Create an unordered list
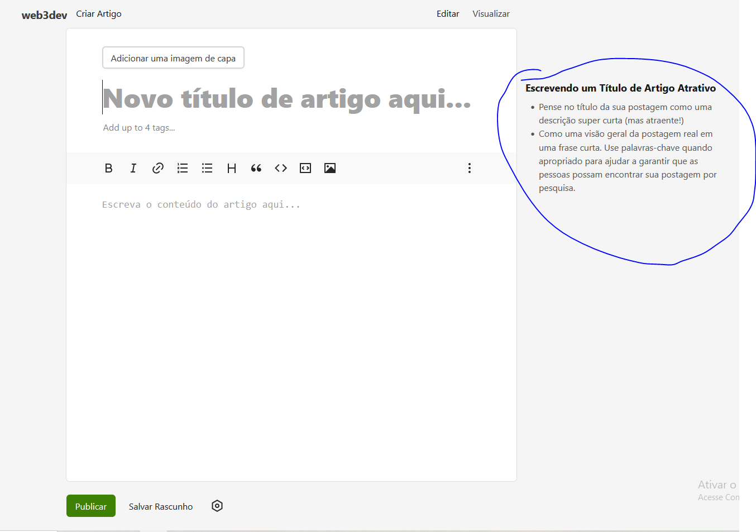Screen dimensions: 756x532 coord(207,168)
